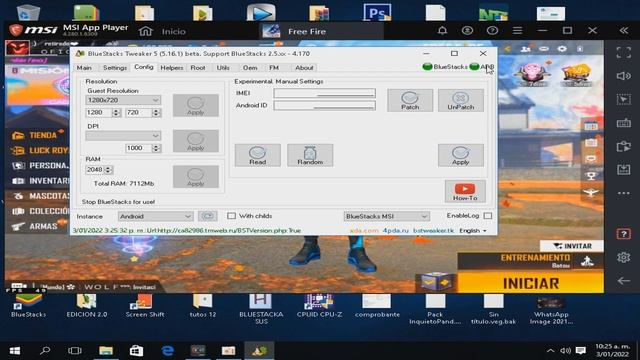Viewport: 640px width, 360px height.
Task: Open the Settings tab in Tweaker
Action: click(x=115, y=68)
